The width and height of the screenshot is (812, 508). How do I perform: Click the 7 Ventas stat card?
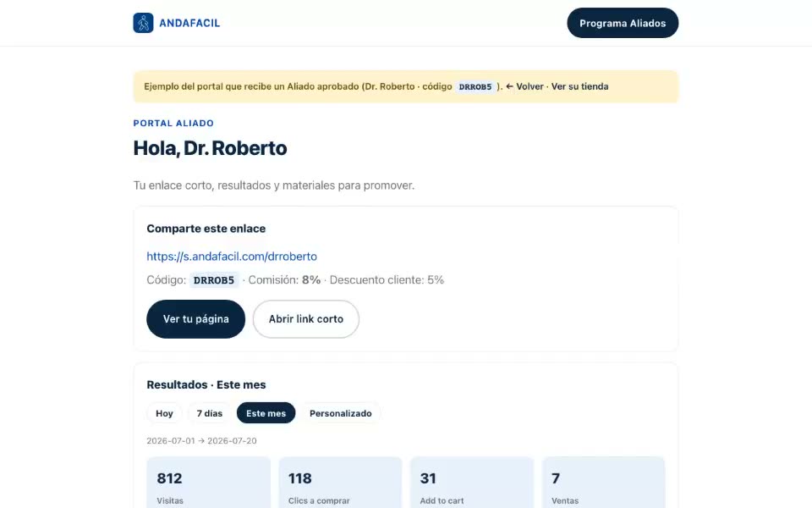coord(603,483)
